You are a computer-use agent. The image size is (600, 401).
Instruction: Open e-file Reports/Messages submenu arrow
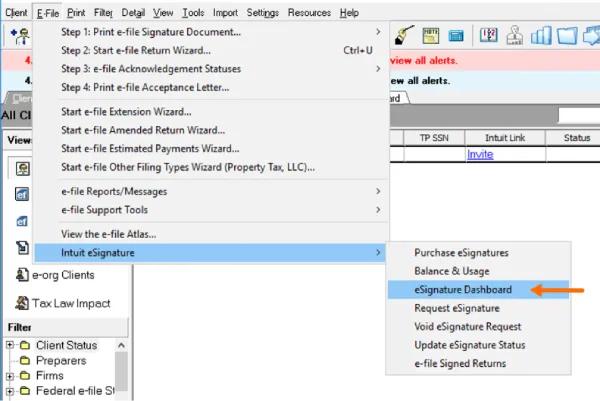378,191
